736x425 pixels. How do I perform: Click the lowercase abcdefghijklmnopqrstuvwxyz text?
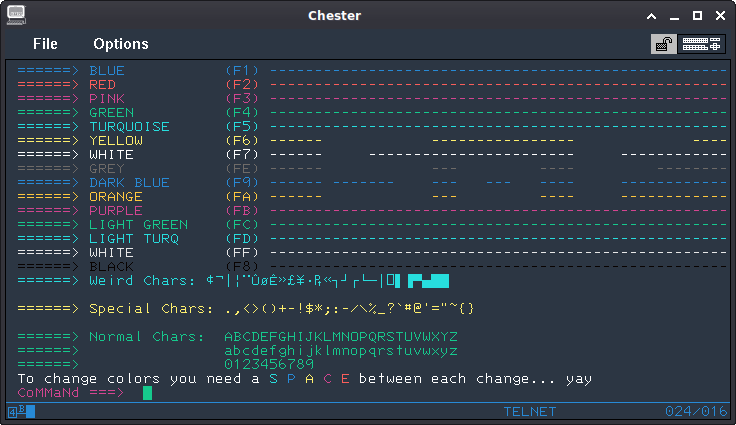tap(341, 351)
